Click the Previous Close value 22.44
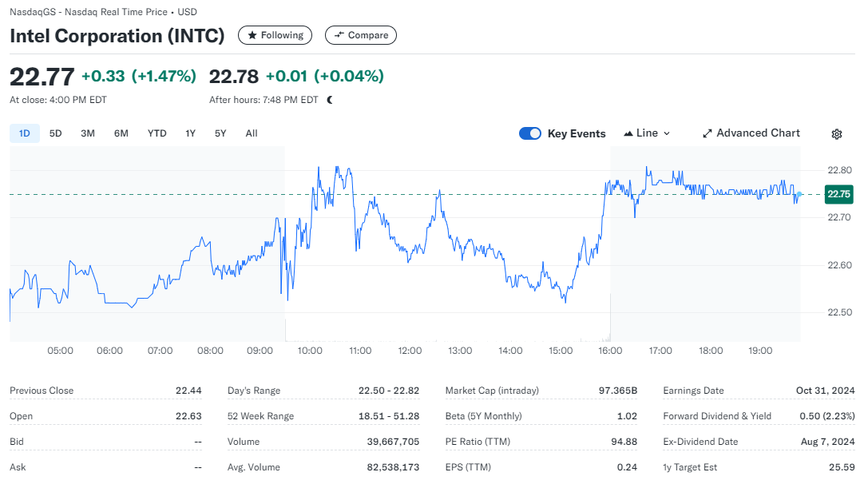Screen dimensions: 868x484 point(188,391)
